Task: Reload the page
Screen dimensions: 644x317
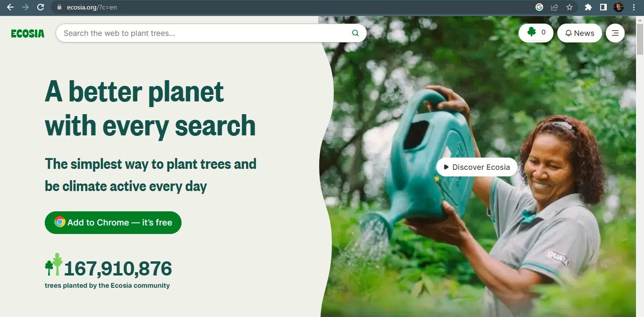Action: [41, 7]
